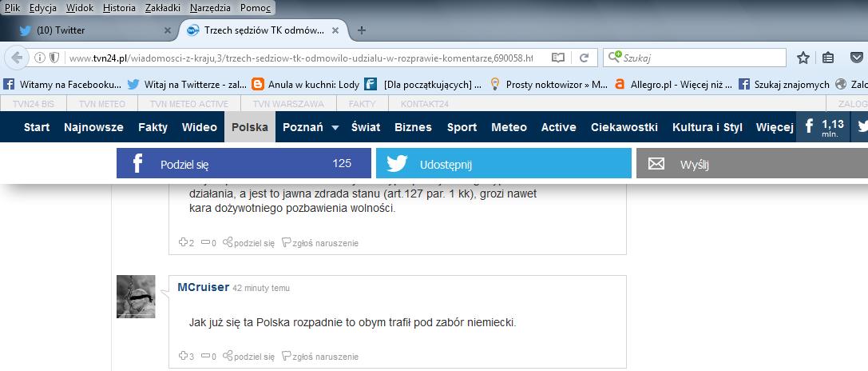This screenshot has height=371, width=868.
Task: Open Witamy na Facebooku bookmark
Action: (x=62, y=84)
